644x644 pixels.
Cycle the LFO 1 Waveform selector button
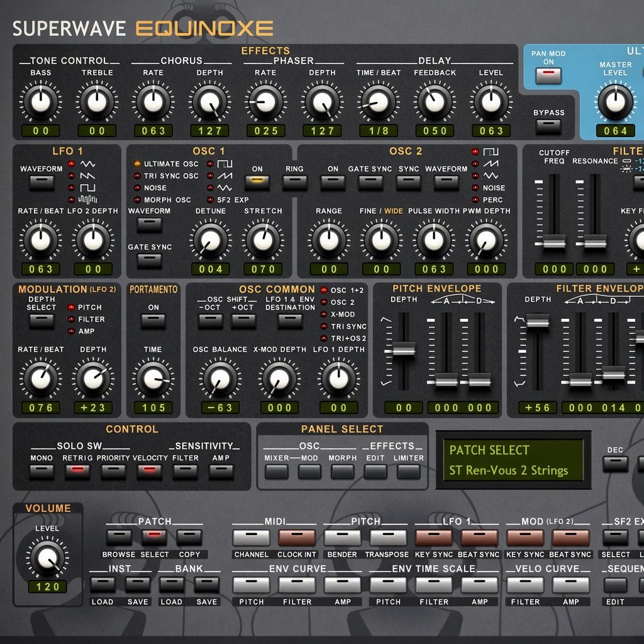click(42, 183)
